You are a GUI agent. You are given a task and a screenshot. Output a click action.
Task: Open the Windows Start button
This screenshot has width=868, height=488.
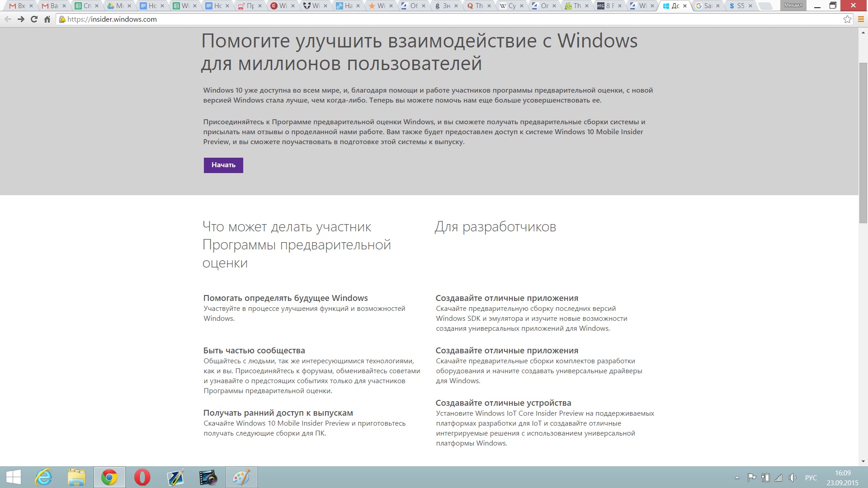pos(14,477)
